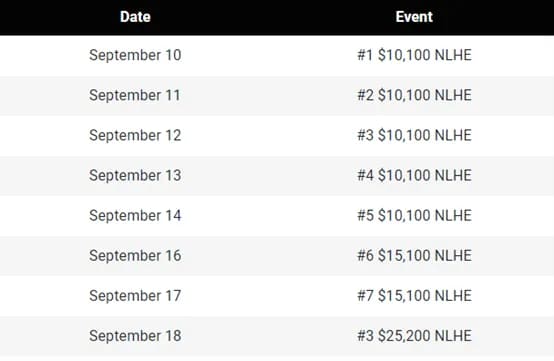The image size is (554, 361).
Task: Select the #5 $10,100 NLHE event
Action: 414,215
